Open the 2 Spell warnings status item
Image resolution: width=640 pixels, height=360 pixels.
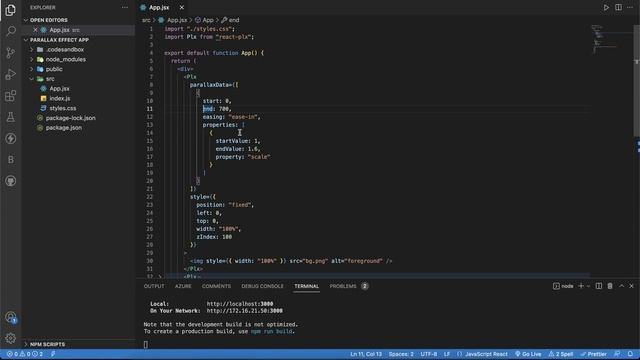pos(561,354)
